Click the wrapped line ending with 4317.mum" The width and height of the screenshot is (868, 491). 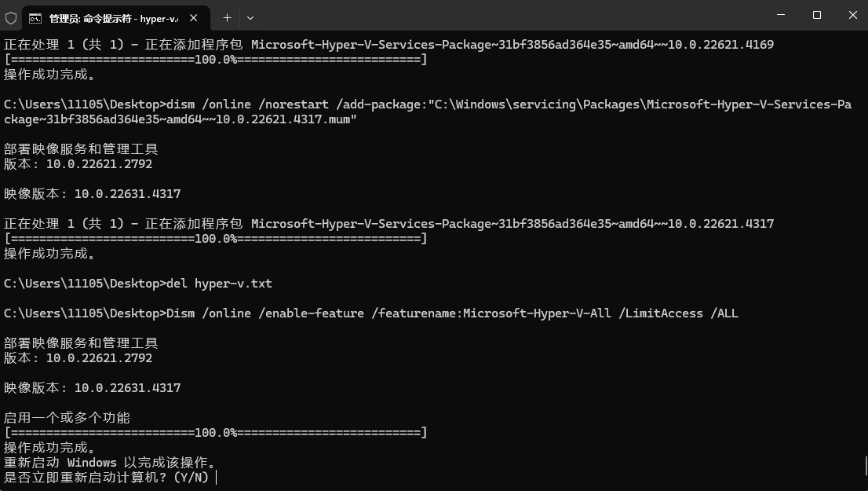tap(180, 119)
